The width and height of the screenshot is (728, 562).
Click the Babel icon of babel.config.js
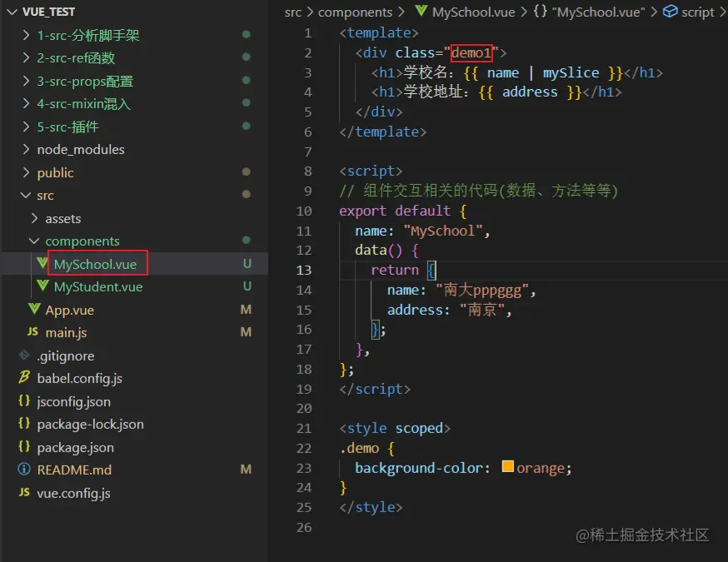pos(24,377)
